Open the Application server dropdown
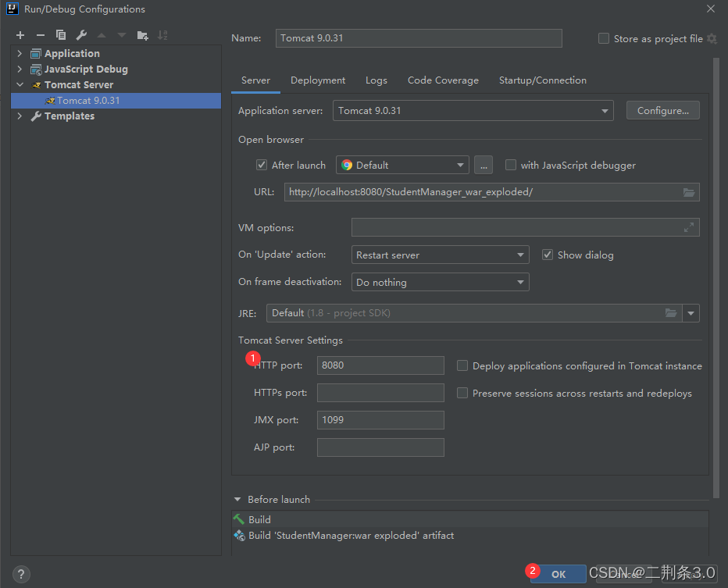This screenshot has width=728, height=588. click(473, 110)
